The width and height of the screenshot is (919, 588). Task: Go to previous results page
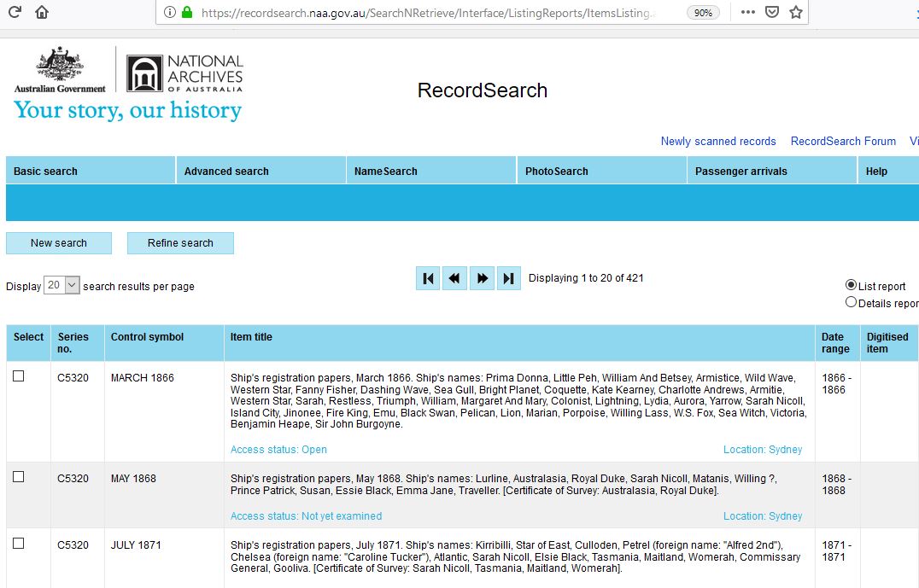tap(455, 278)
